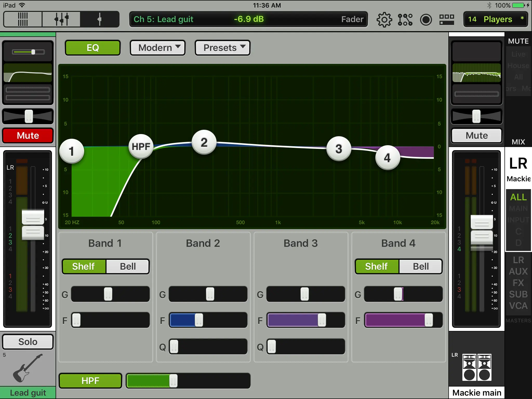Select EQ node 3 on graph
This screenshot has width=532, height=399.
point(339,149)
